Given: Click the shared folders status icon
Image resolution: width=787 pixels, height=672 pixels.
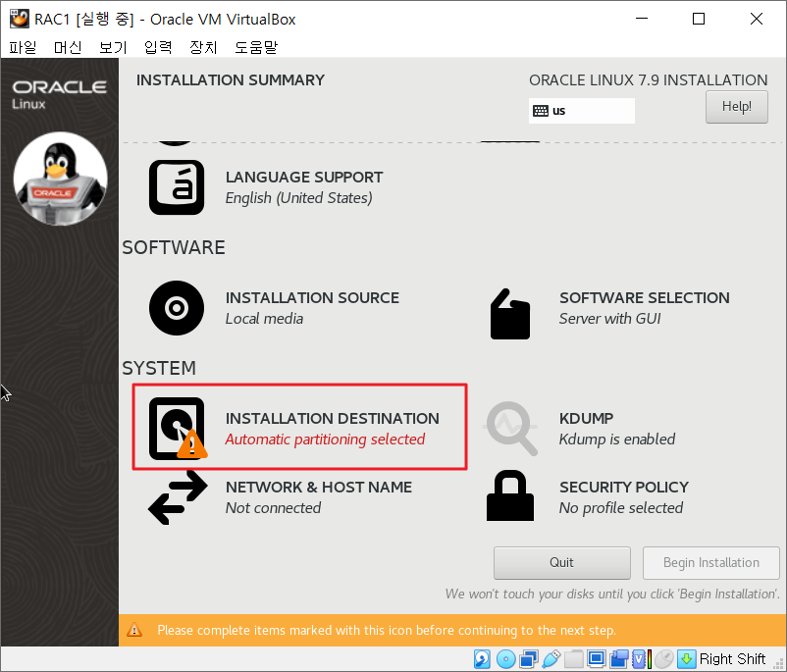Looking at the screenshot, I should pyautogui.click(x=574, y=659).
